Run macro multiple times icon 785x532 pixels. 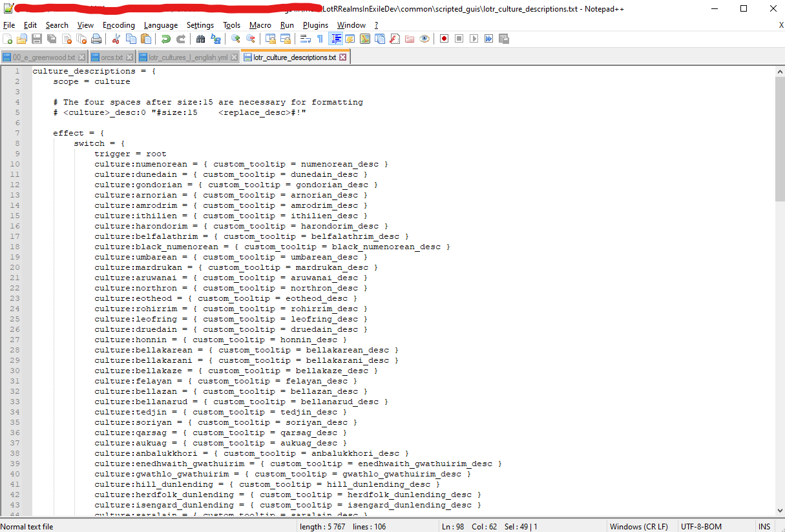pos(488,39)
